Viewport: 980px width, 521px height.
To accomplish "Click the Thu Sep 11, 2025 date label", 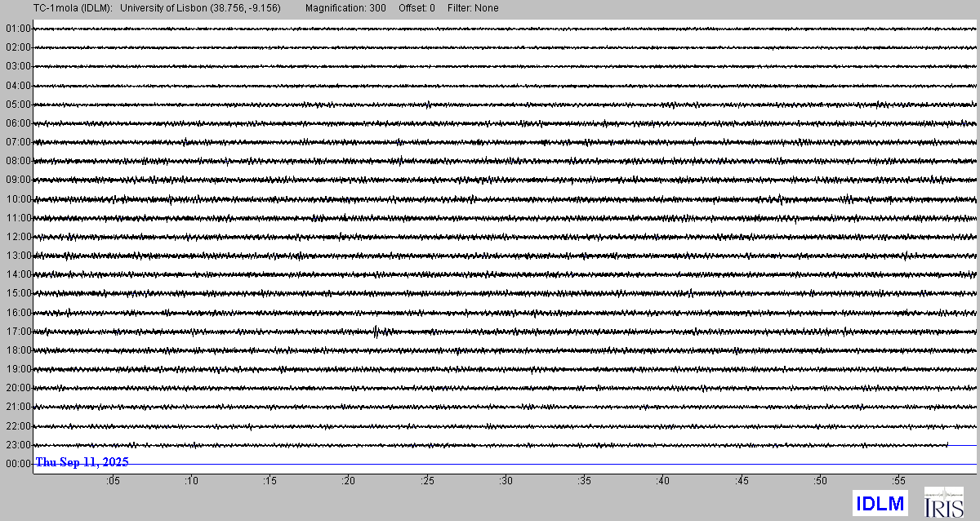I will [82, 462].
